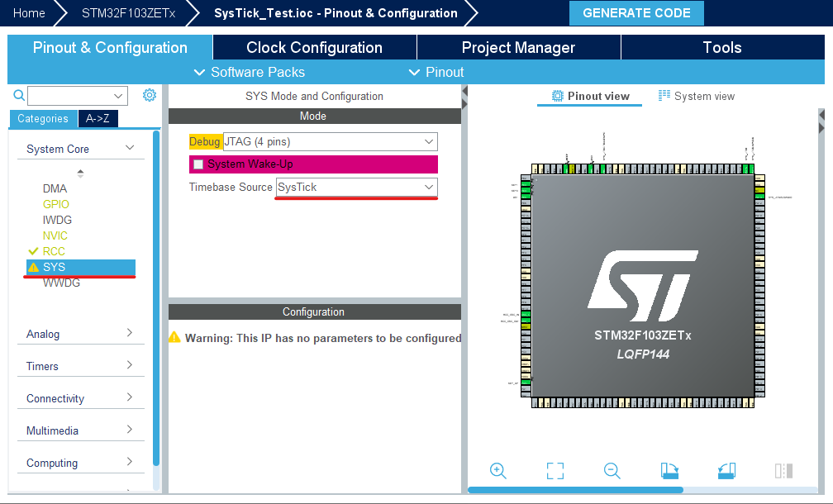Image resolution: width=833 pixels, height=504 pixels.
Task: Zoom out on the pinout view
Action: click(x=612, y=470)
